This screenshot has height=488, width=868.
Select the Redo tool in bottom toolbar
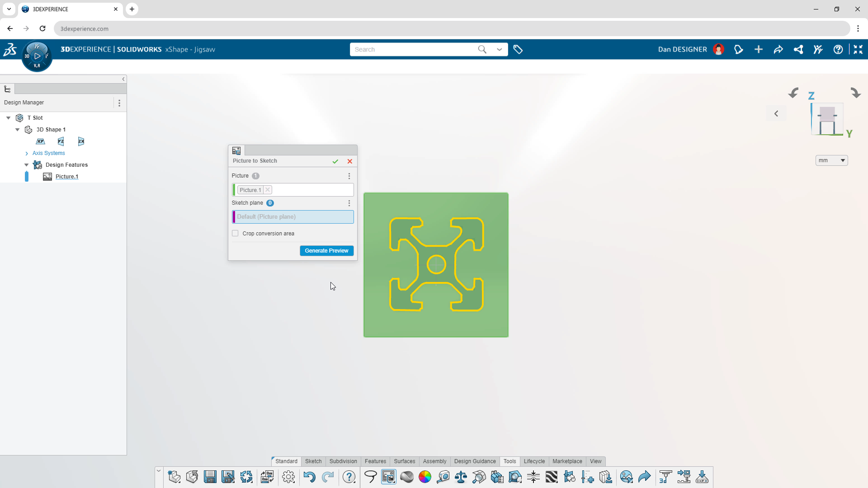pos(328,477)
